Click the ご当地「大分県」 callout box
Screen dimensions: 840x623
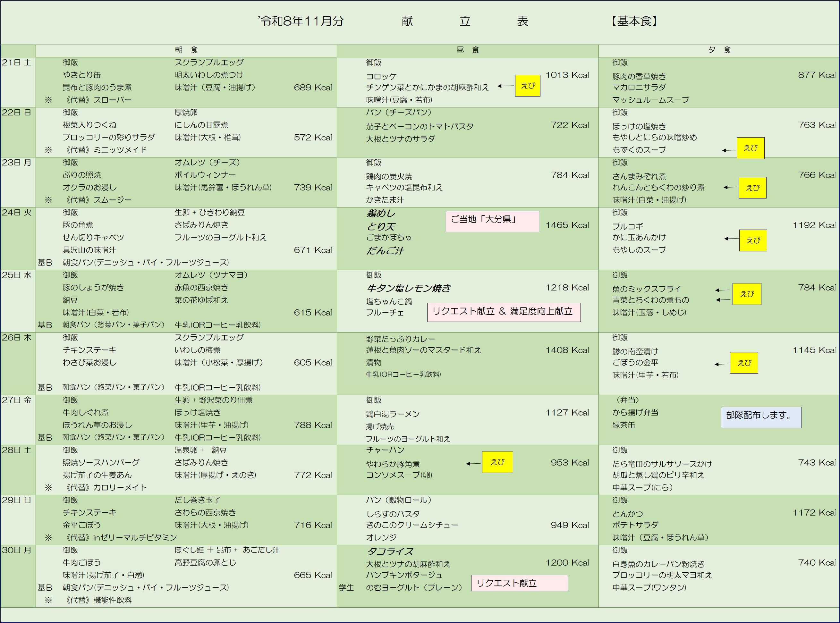click(x=492, y=221)
